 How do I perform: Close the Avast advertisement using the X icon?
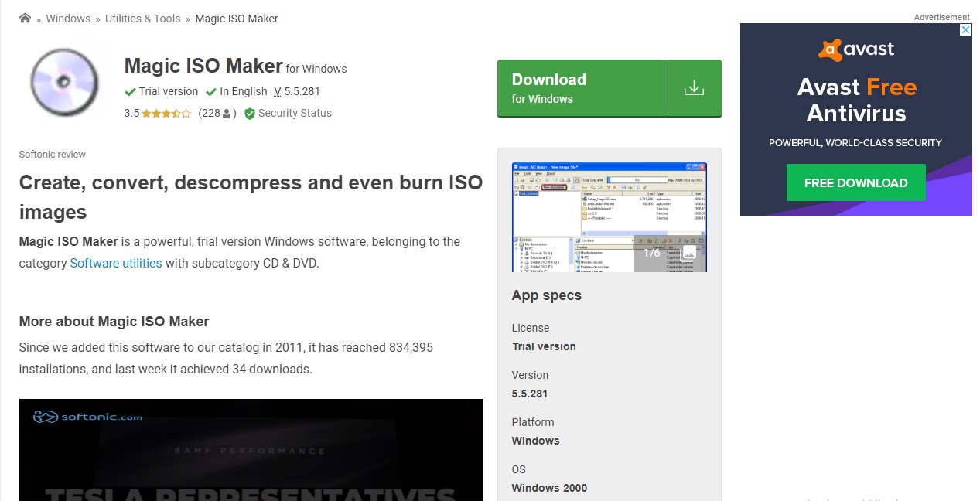(965, 29)
